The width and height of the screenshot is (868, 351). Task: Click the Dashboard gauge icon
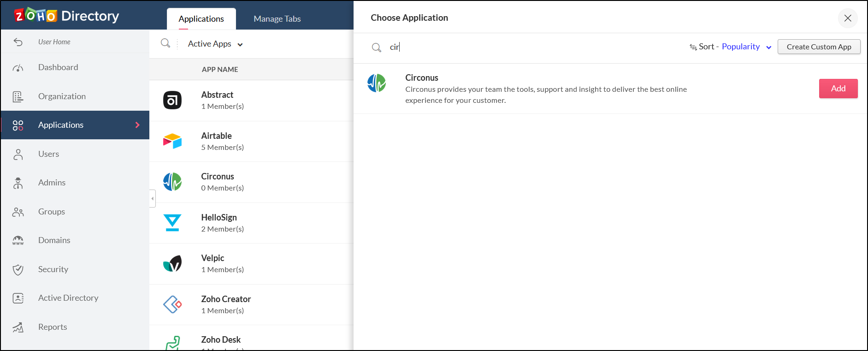coord(18,68)
